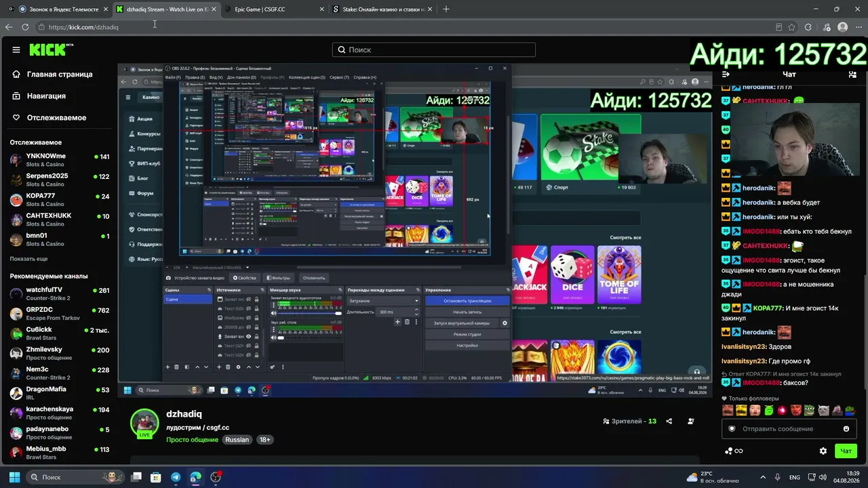Open the OBS Свойства source properties
The width and height of the screenshot is (868, 488).
pos(245,278)
